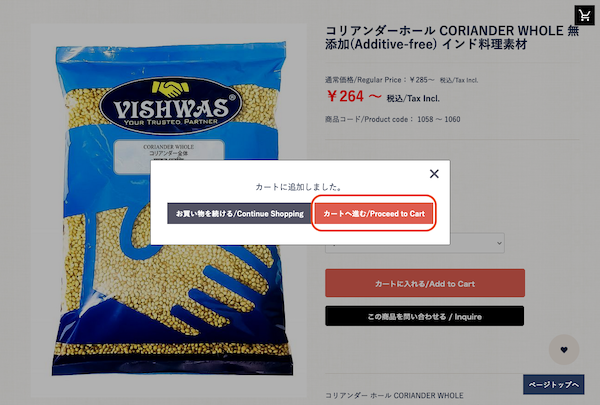
Task: Select Proceed to Cart button
Action: click(374, 214)
